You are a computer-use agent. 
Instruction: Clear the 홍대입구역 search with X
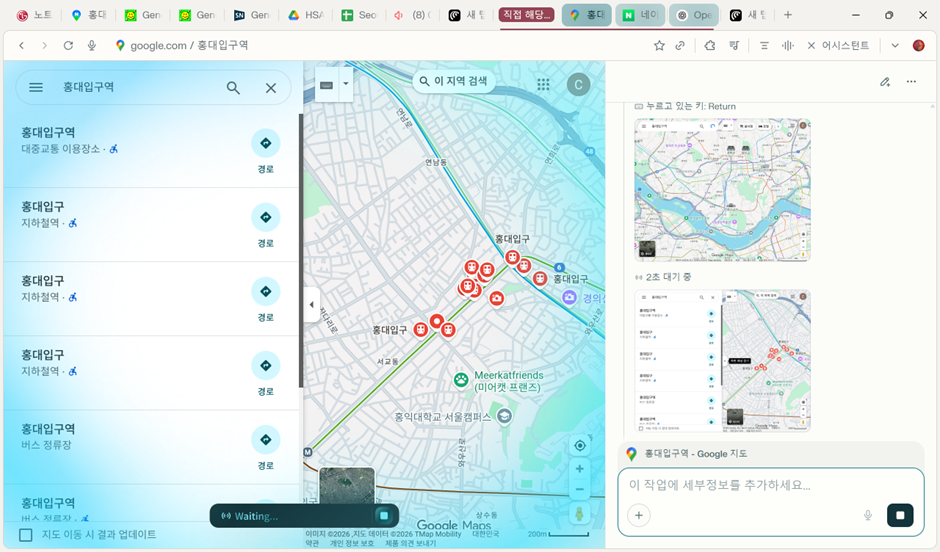271,88
